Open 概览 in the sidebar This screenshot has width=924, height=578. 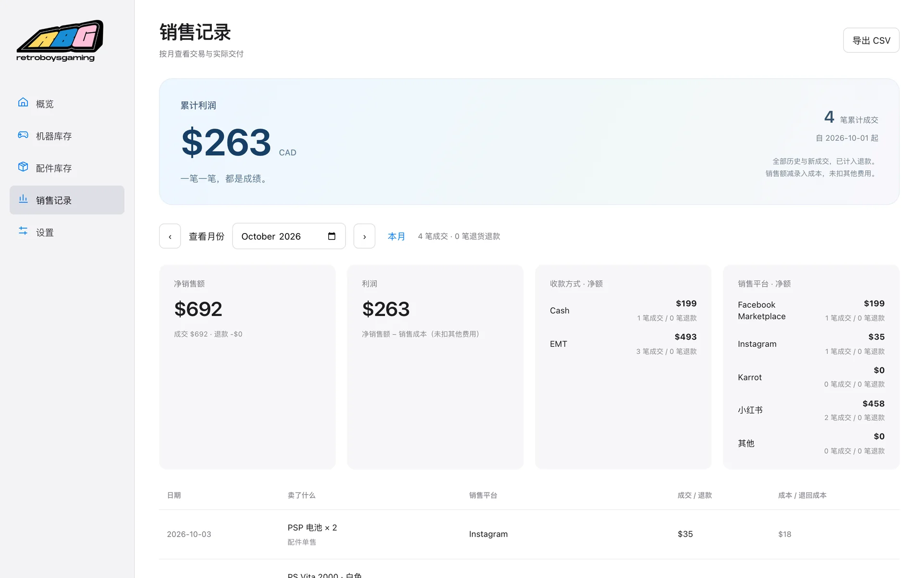pos(67,104)
